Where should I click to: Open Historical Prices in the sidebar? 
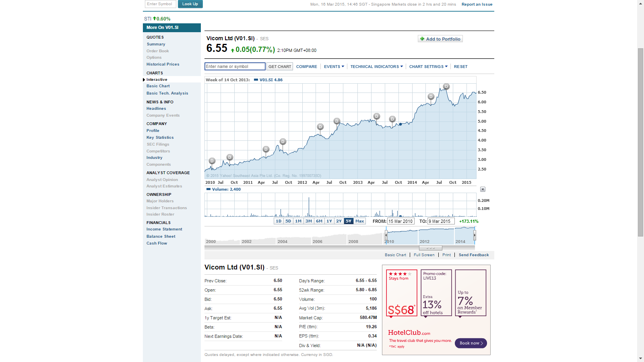point(163,64)
